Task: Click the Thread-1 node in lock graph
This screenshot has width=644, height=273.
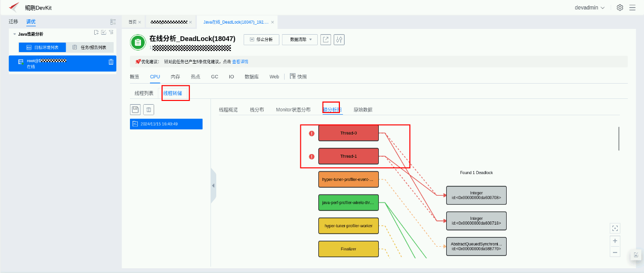Action: 348,156
